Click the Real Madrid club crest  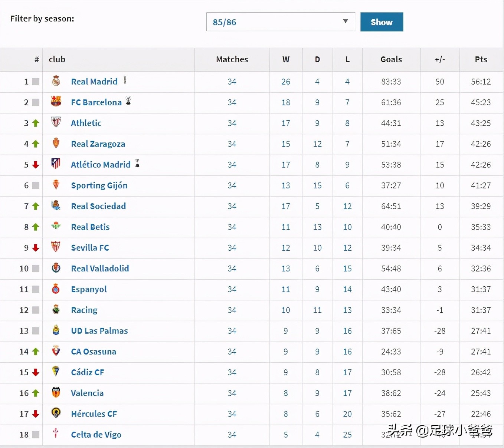pyautogui.click(x=56, y=81)
